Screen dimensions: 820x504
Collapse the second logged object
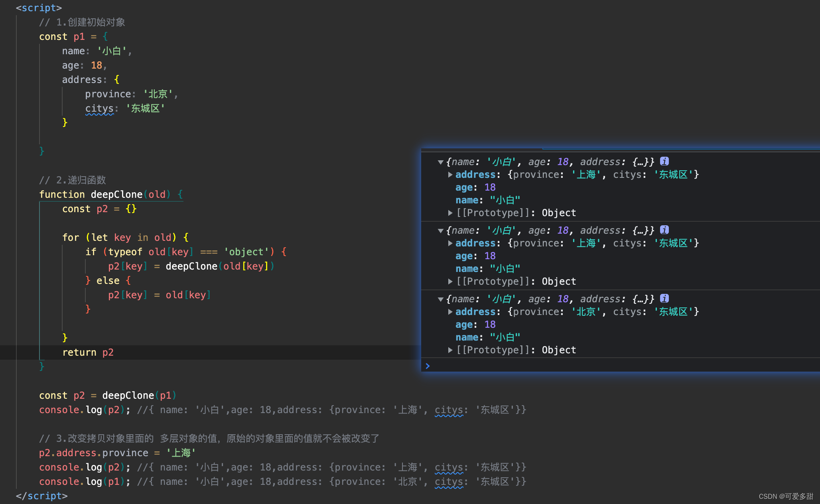440,230
